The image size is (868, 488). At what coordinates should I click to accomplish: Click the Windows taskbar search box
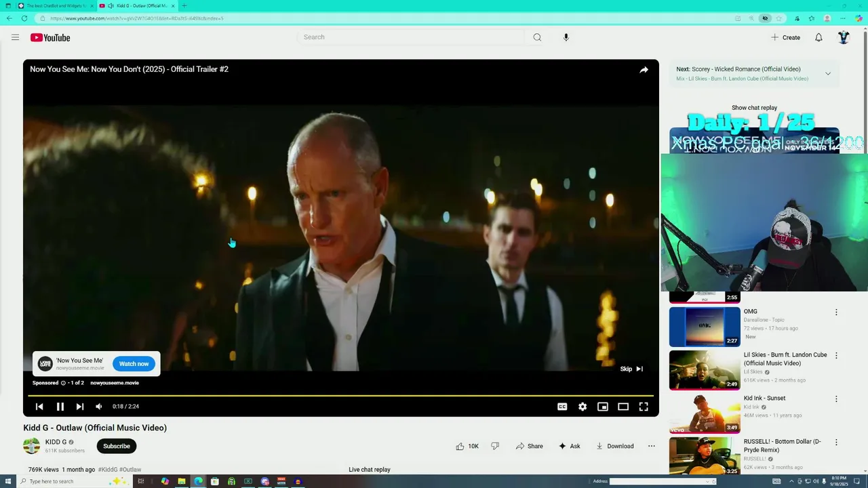(x=73, y=481)
